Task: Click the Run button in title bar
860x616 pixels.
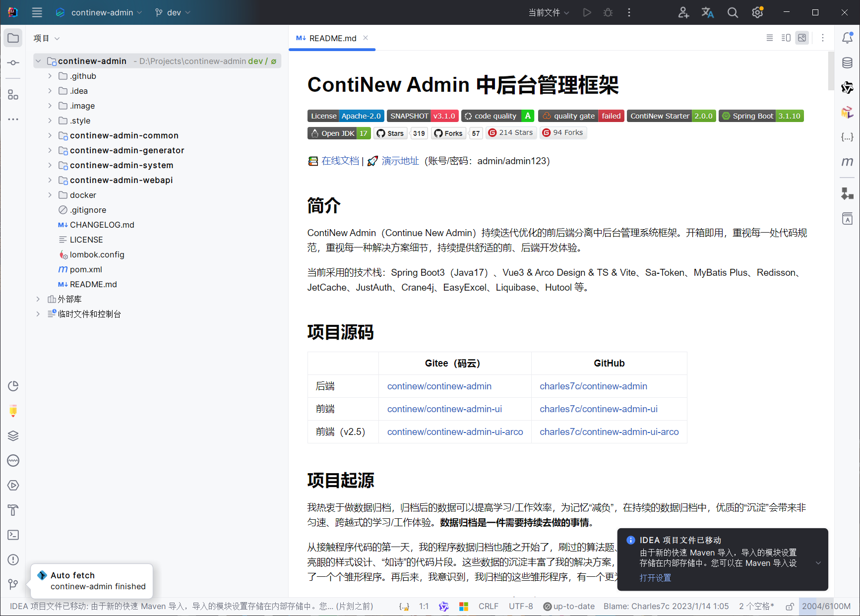Action: coord(587,12)
